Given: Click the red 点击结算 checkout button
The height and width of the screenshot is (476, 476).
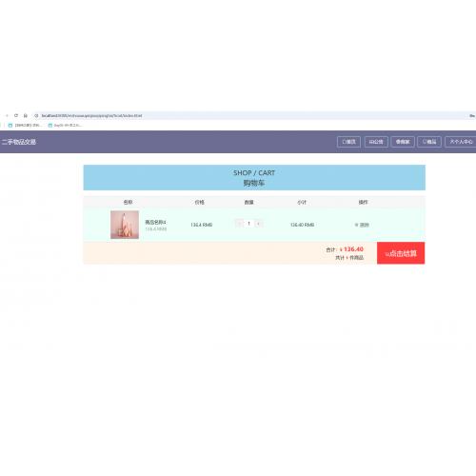Looking at the screenshot, I should pos(401,253).
